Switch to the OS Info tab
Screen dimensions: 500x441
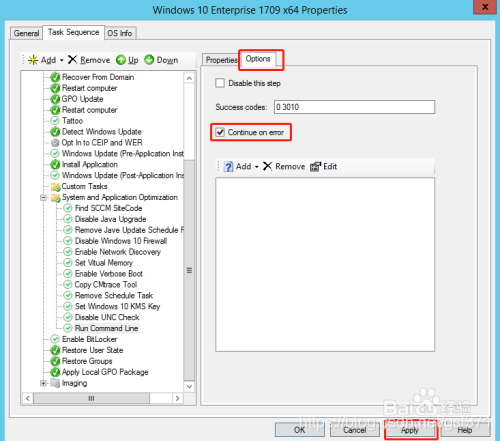(x=120, y=33)
